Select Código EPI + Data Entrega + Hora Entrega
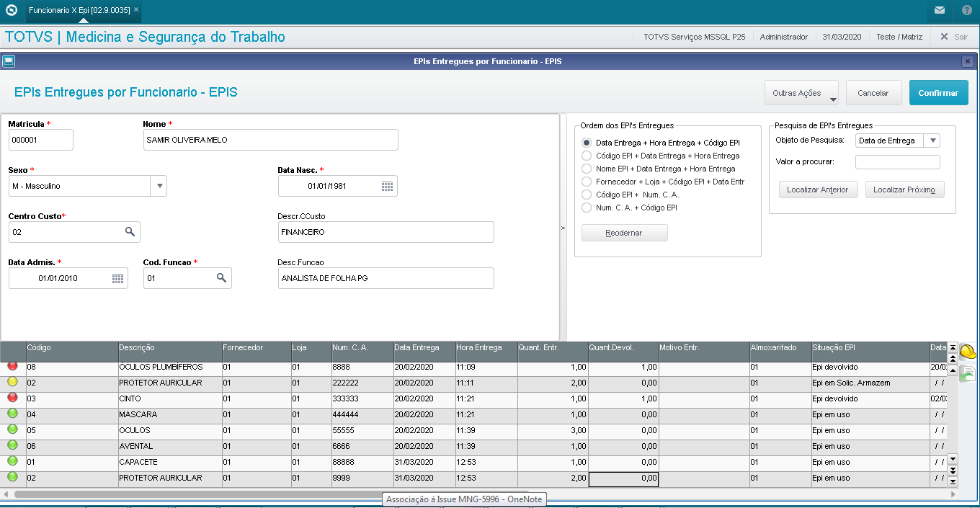The image size is (980, 508). pos(587,156)
